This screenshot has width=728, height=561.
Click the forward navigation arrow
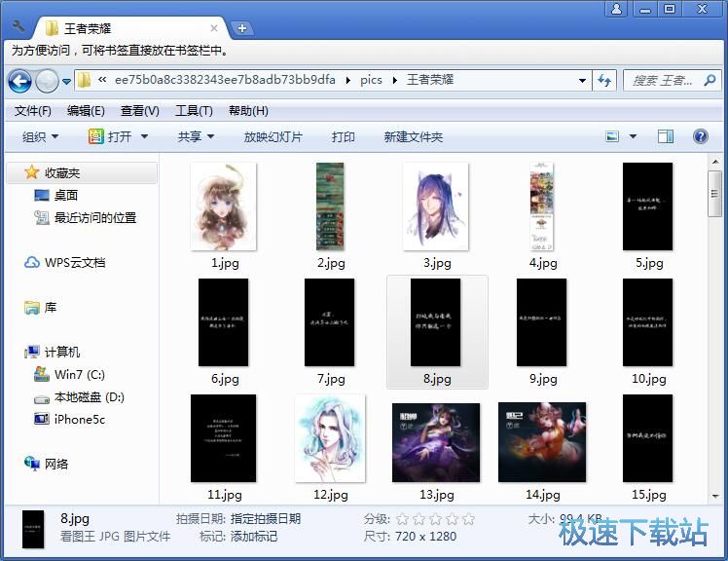coord(47,82)
